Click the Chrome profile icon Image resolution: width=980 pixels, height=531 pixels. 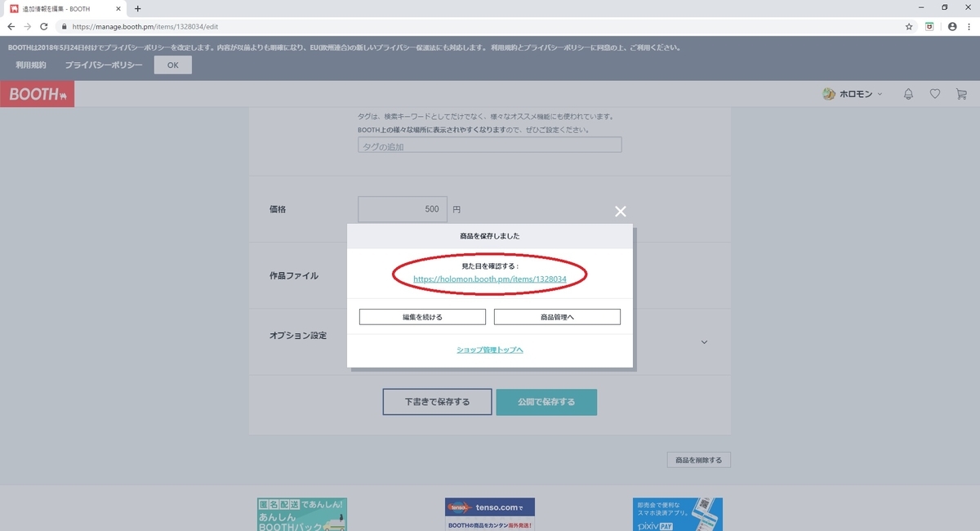(x=951, y=26)
